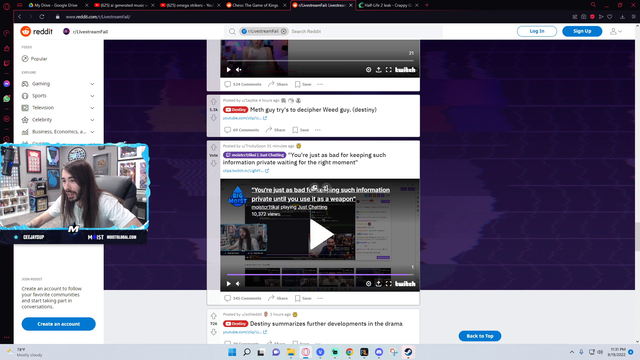Click the moistcr1tikal clip progress bar
The height and width of the screenshot is (360, 640).
point(320,275)
